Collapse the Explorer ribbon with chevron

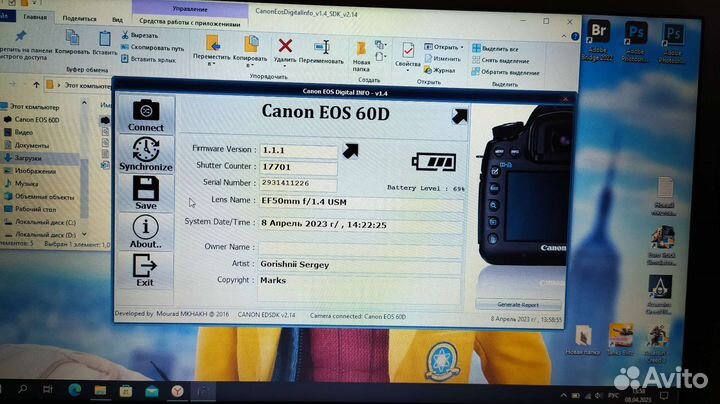(x=563, y=36)
